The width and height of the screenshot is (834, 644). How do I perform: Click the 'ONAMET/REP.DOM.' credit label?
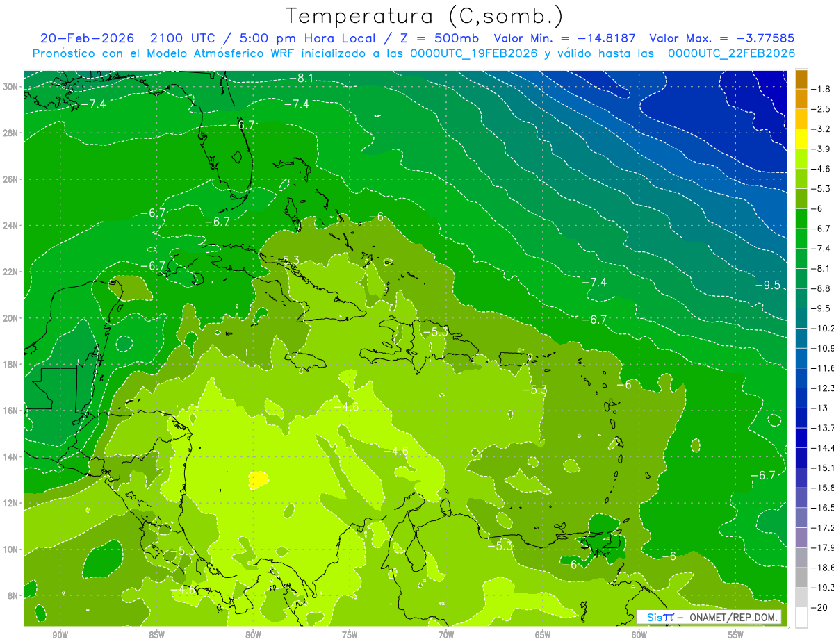pos(734,617)
